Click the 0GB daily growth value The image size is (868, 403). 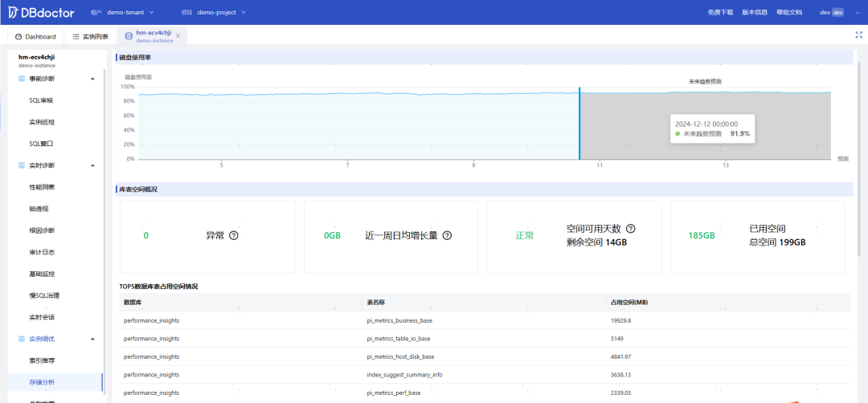tap(332, 235)
